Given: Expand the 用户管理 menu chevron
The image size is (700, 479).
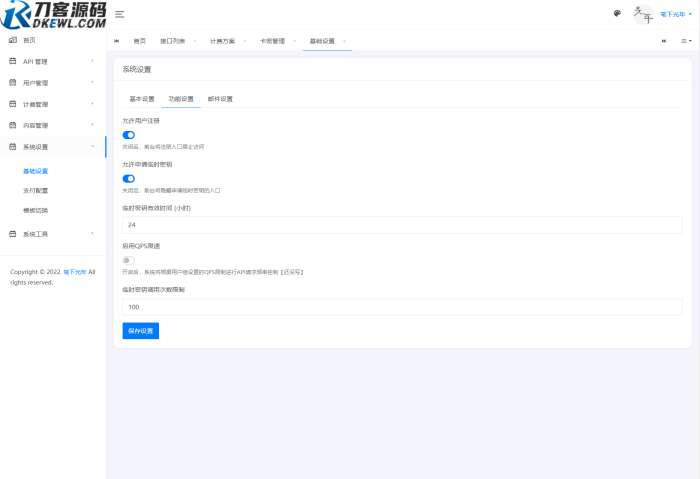Looking at the screenshot, I should [92, 83].
